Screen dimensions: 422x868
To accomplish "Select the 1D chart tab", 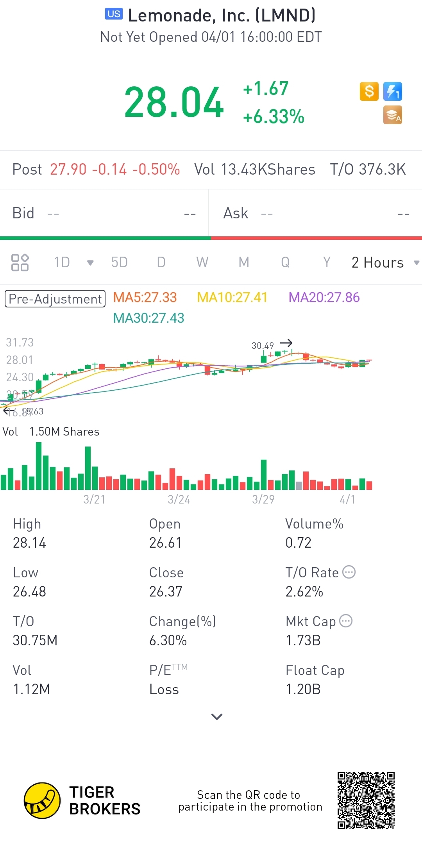I will [x=62, y=263].
